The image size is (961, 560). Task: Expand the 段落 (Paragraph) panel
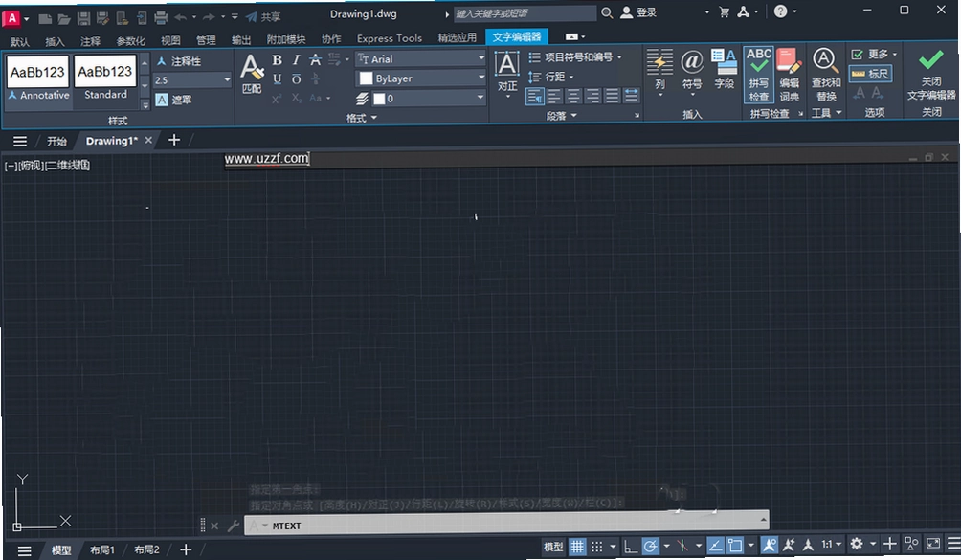(562, 115)
